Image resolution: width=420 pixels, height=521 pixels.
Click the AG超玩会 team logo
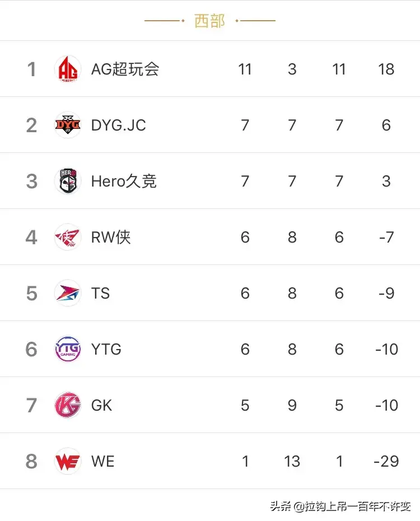coord(68,69)
